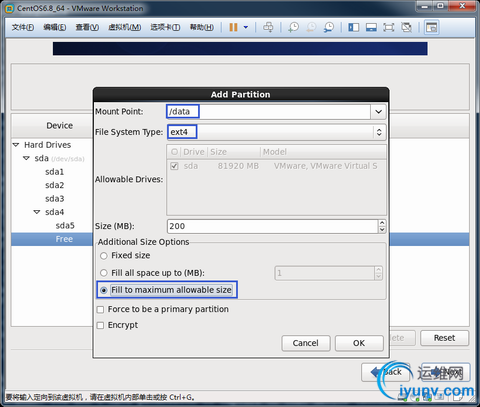Open the 查看(V) menu
Viewport: 480px width, 407px height.
tap(87, 27)
